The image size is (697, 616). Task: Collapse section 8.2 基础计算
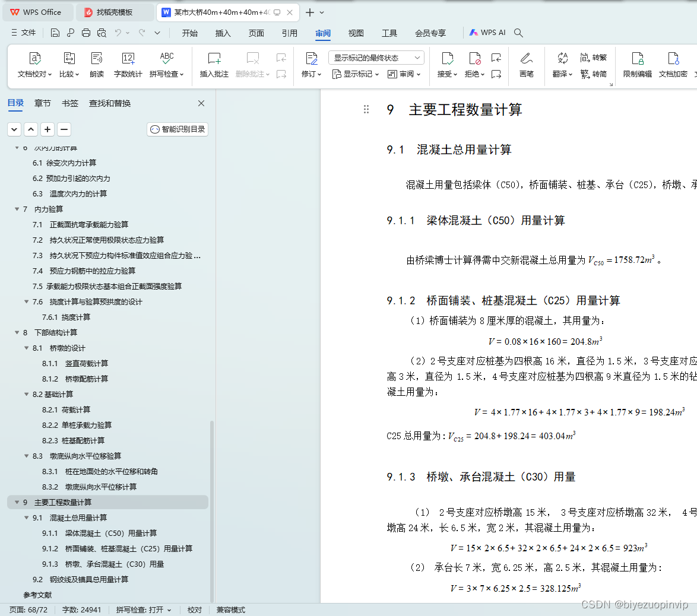26,394
